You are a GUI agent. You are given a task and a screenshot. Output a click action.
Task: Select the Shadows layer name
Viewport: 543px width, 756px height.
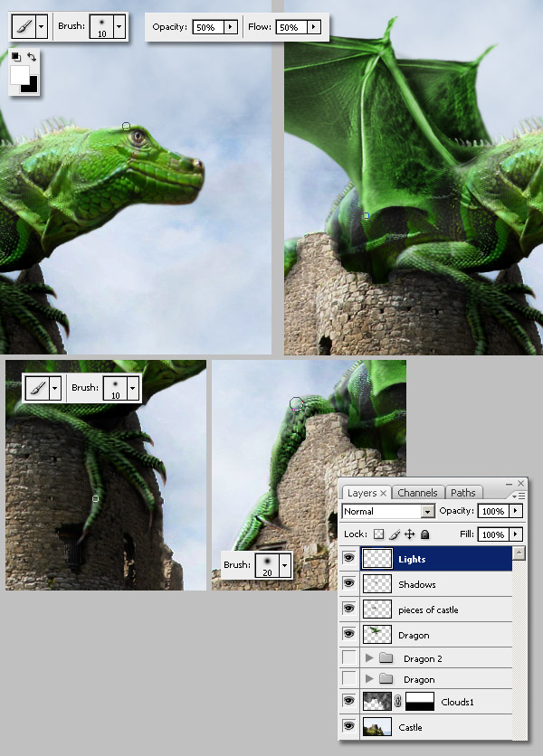(417, 584)
